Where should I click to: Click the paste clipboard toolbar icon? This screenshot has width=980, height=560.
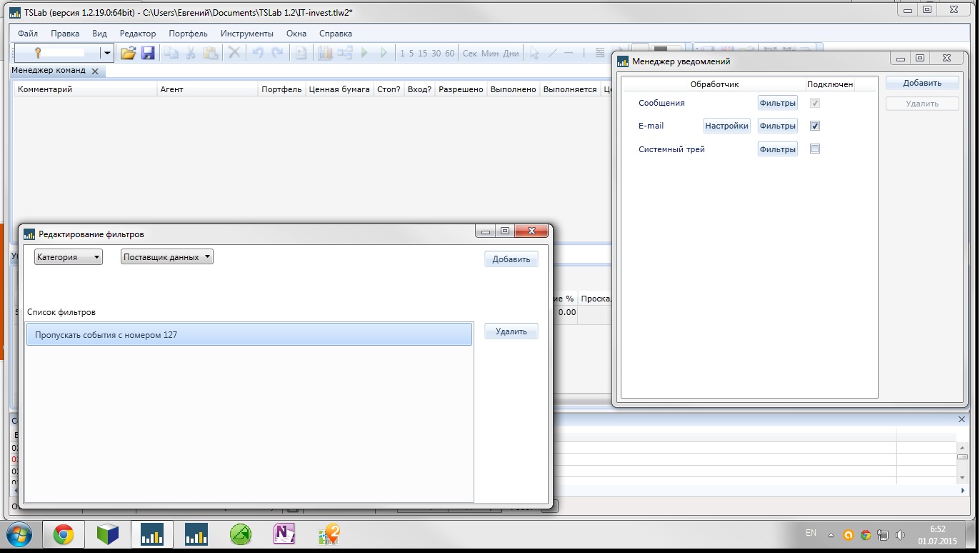pos(210,53)
